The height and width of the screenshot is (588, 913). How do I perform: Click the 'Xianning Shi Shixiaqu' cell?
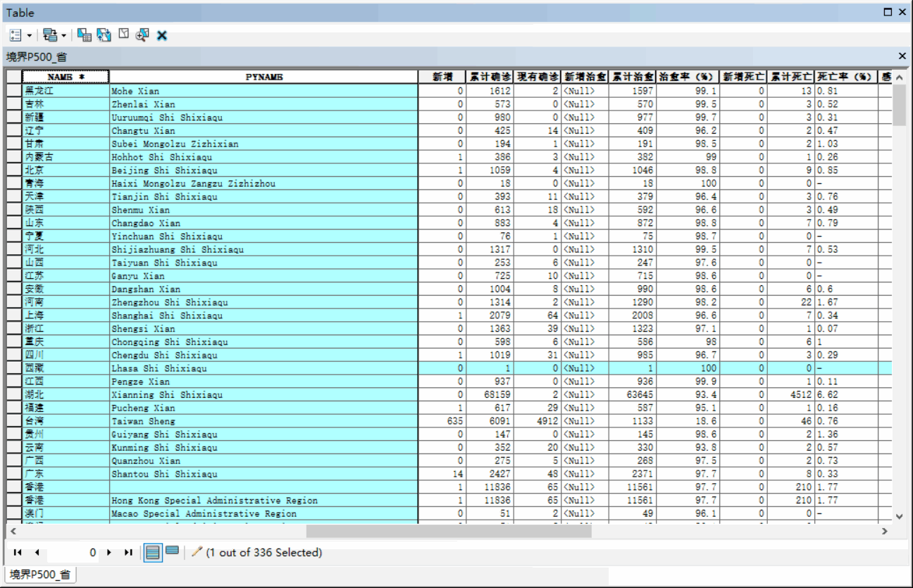click(x=264, y=395)
